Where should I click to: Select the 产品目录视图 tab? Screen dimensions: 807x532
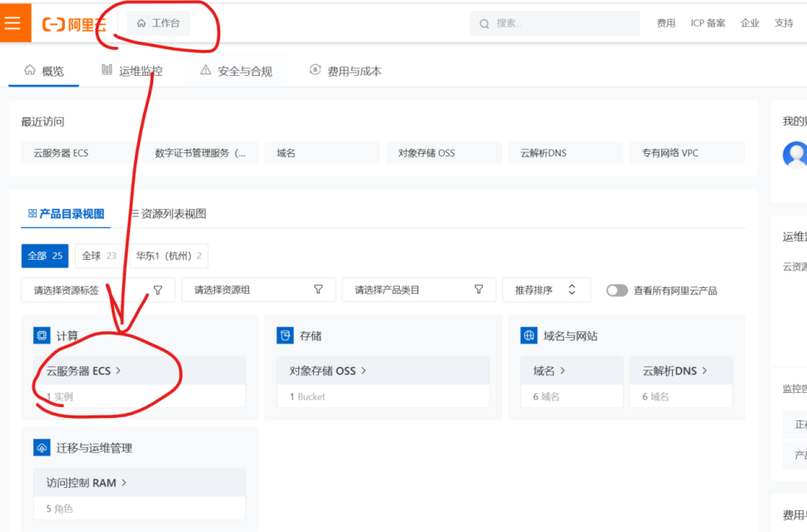point(66,214)
